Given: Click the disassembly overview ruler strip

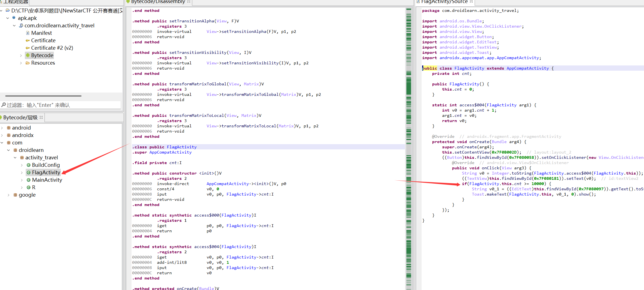Looking at the screenshot, I should click(x=409, y=149).
